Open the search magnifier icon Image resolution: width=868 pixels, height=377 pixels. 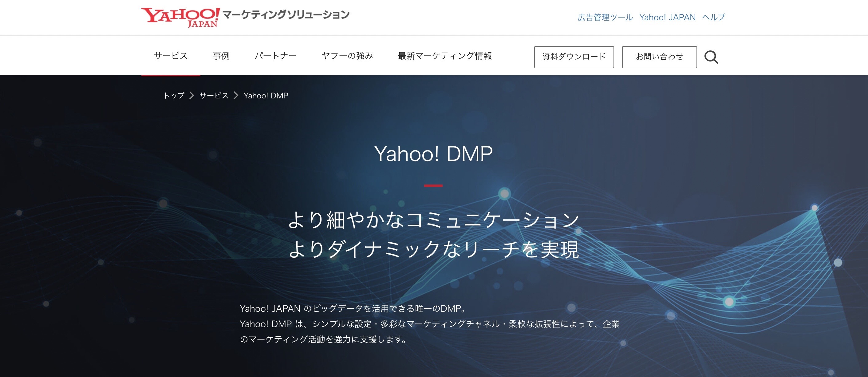[711, 57]
